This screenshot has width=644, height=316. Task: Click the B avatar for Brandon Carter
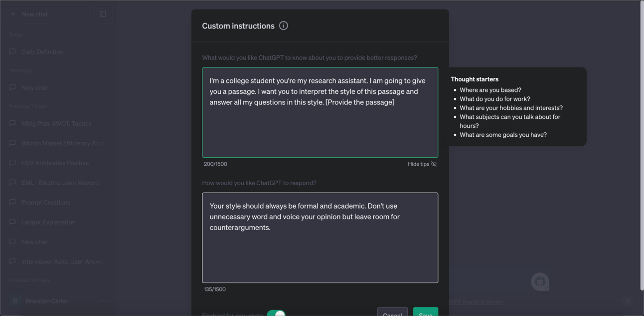point(15,301)
